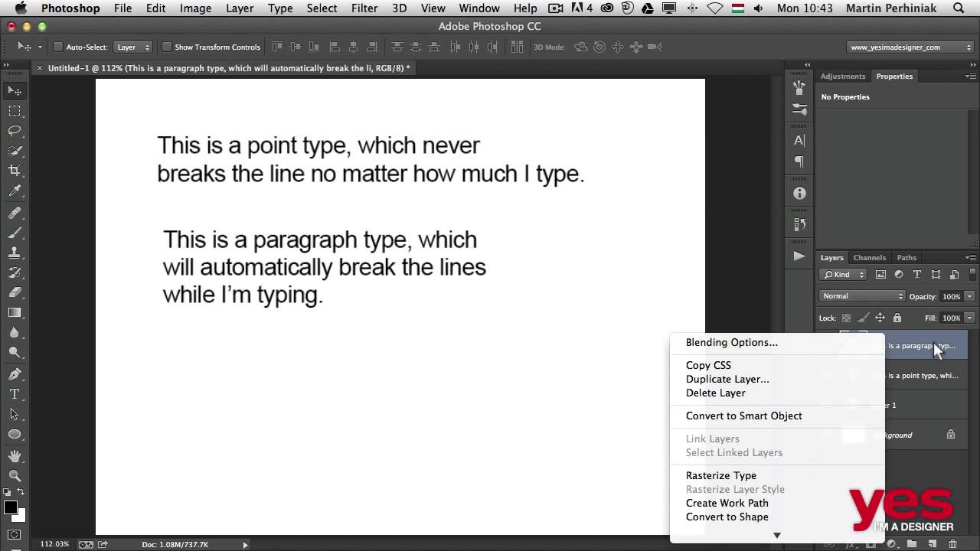Toggle the lock position icon in Layers
The image size is (980, 551).
coord(880,318)
